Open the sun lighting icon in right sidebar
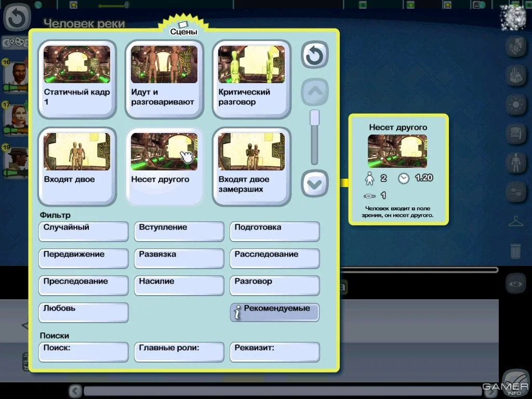 pyautogui.click(x=515, y=104)
